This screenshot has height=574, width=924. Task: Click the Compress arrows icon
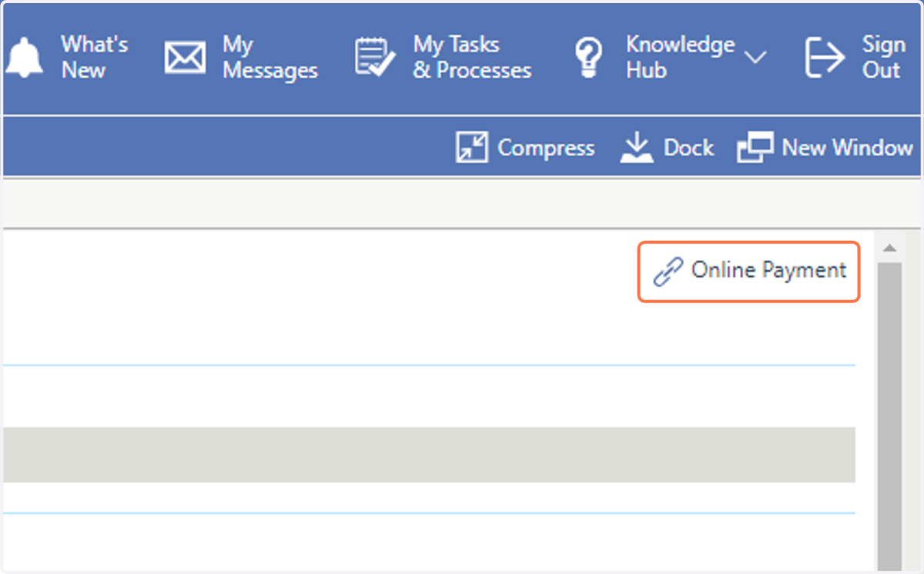click(472, 147)
